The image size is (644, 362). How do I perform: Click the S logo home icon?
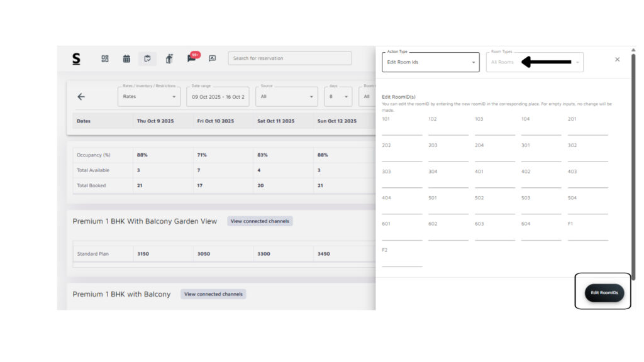point(76,58)
